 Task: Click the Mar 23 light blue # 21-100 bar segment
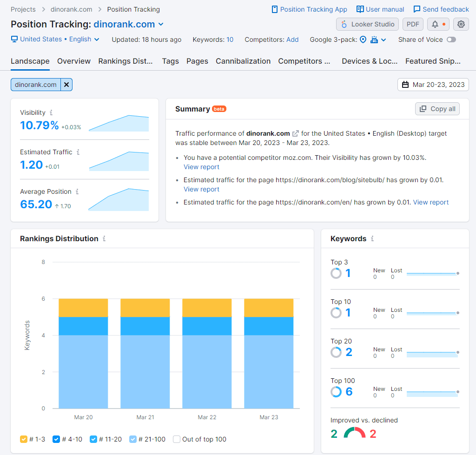pyautogui.click(x=269, y=372)
